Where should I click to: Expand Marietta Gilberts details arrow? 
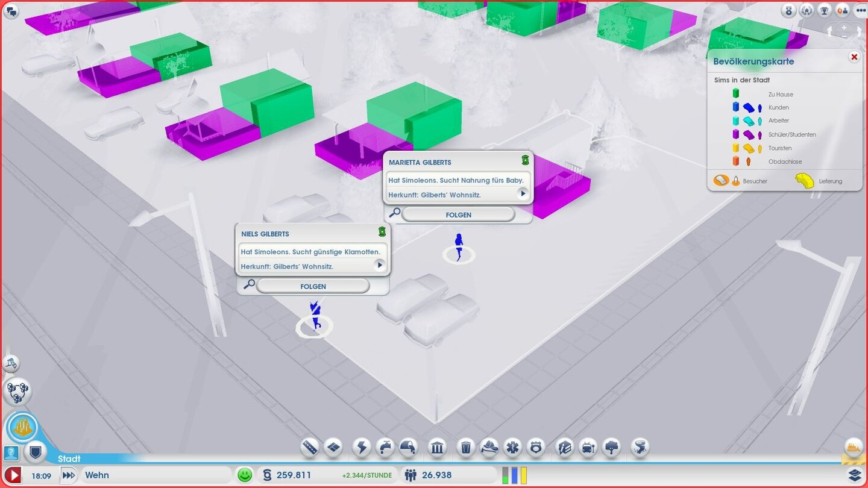(x=523, y=193)
